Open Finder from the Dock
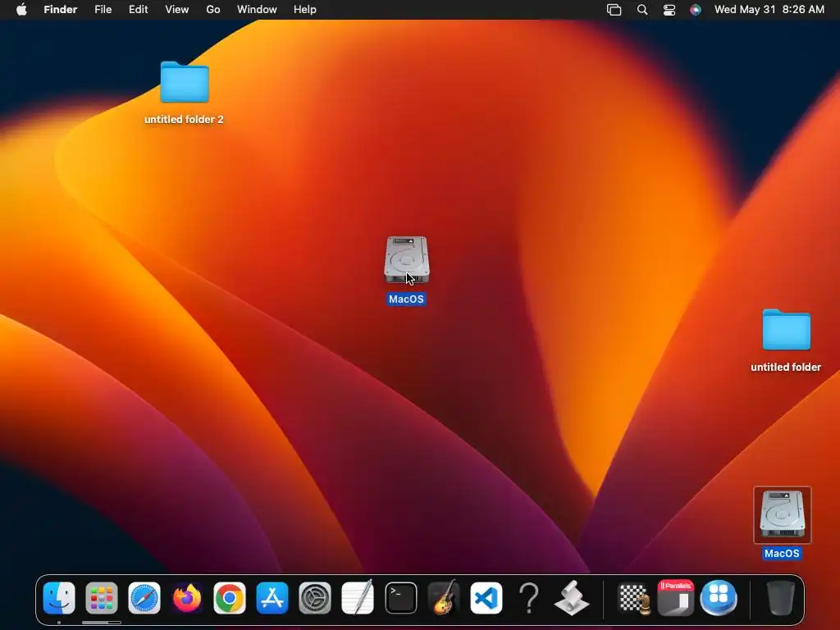This screenshot has height=630, width=840. pos(59,597)
